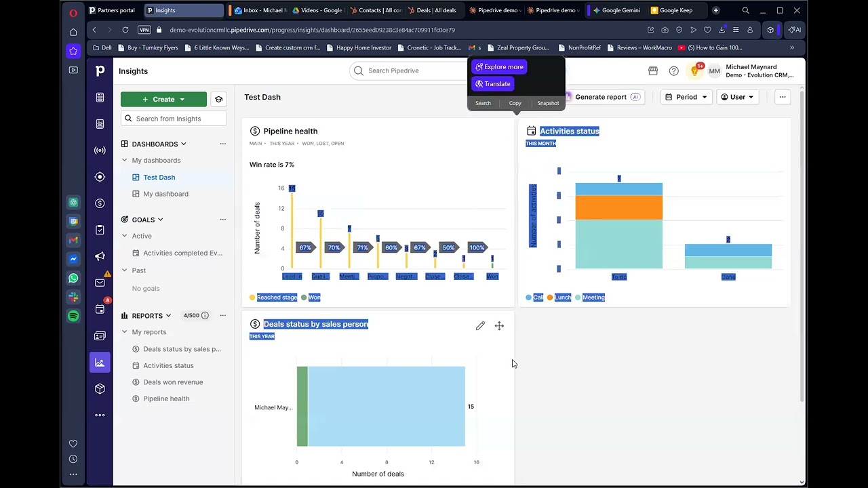Click the graduation cap icon next to Create

pos(218,100)
